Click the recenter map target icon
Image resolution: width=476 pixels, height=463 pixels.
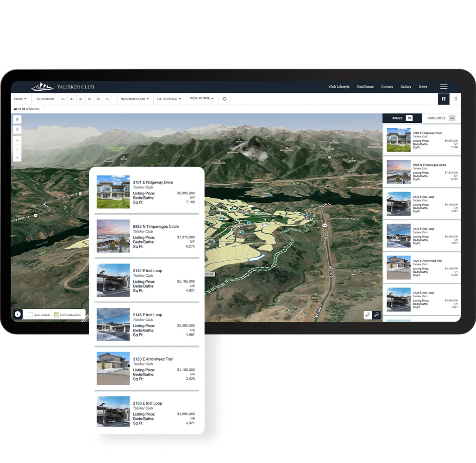click(x=17, y=129)
